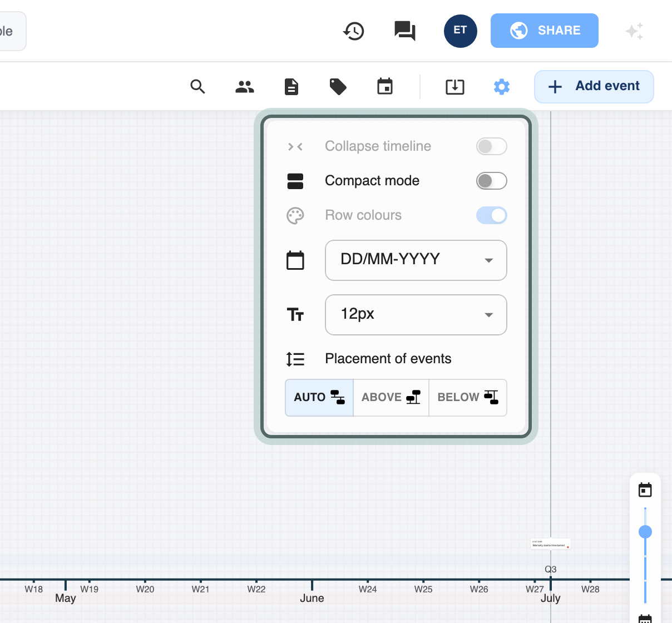
Task: Select ABOVE event placement
Action: point(391,398)
